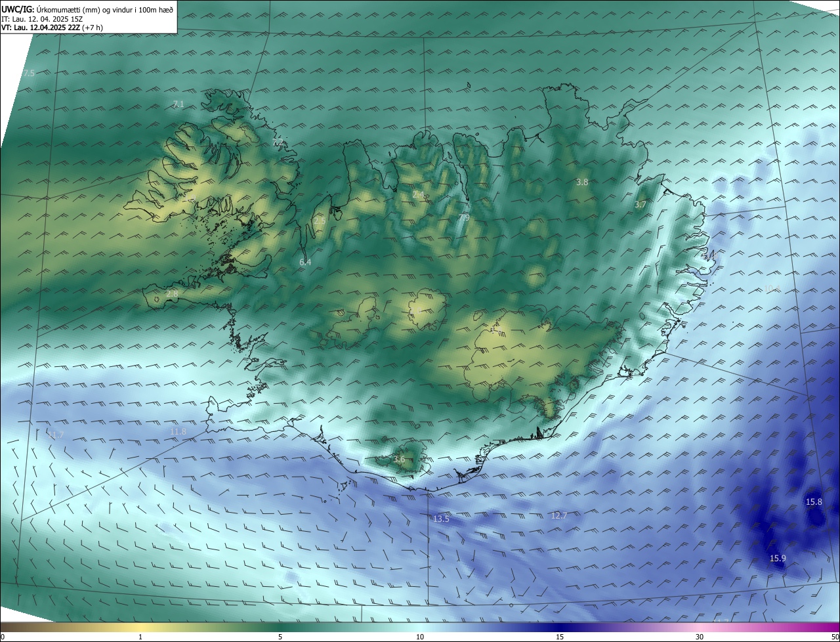Click the 12.7 value label
Screen dimensions: 840x642
tap(558, 515)
